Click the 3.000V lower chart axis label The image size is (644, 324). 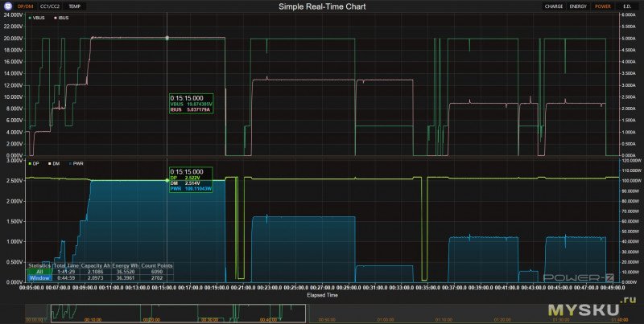click(14, 161)
